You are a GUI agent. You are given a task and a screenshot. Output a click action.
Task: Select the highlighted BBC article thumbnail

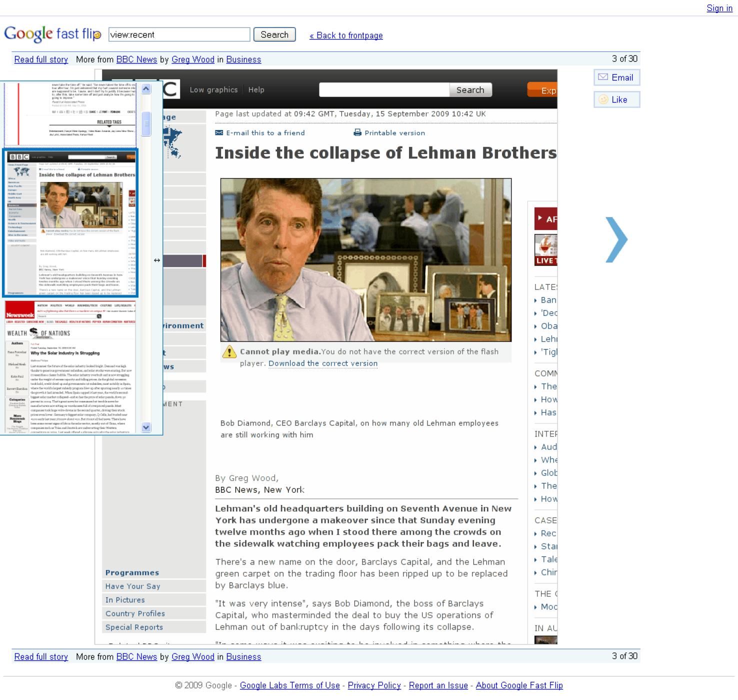pyautogui.click(x=69, y=223)
